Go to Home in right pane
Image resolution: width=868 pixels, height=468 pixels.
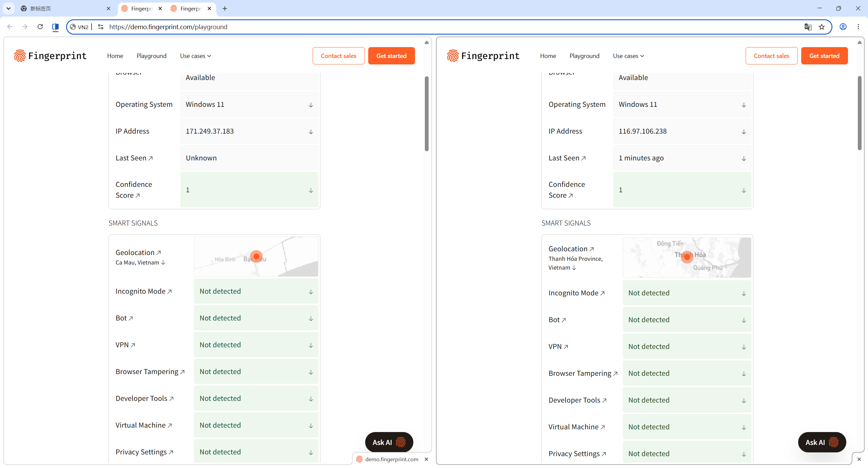point(548,56)
